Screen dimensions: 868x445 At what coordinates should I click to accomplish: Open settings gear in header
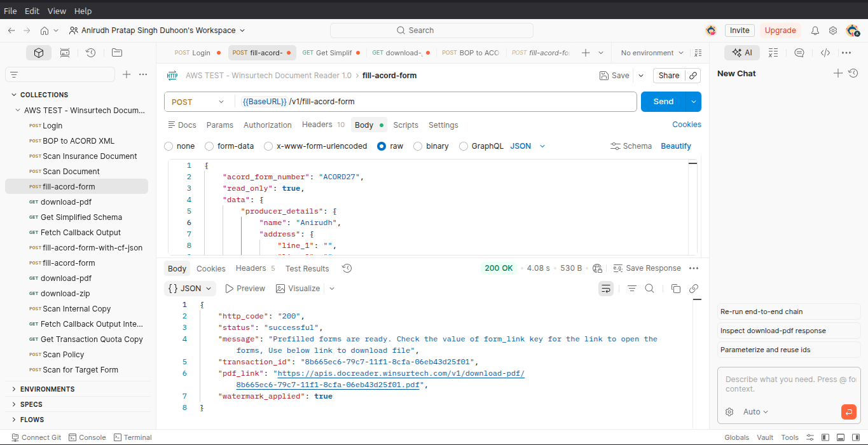pos(833,31)
